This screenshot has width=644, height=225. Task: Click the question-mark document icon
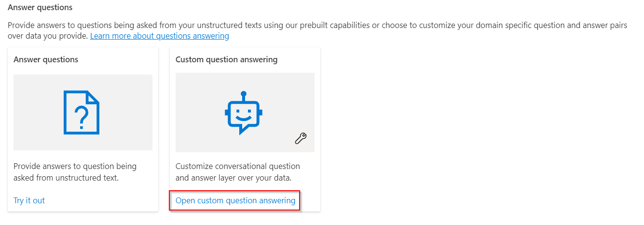(81, 112)
